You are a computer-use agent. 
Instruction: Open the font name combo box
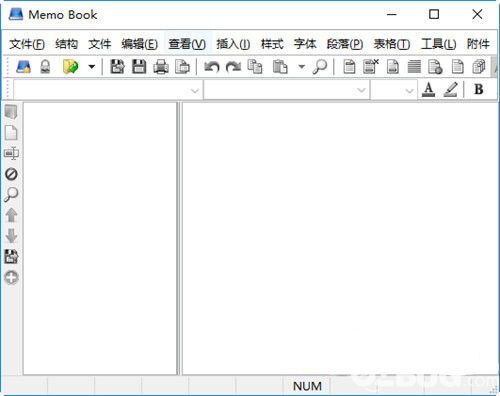pos(286,90)
